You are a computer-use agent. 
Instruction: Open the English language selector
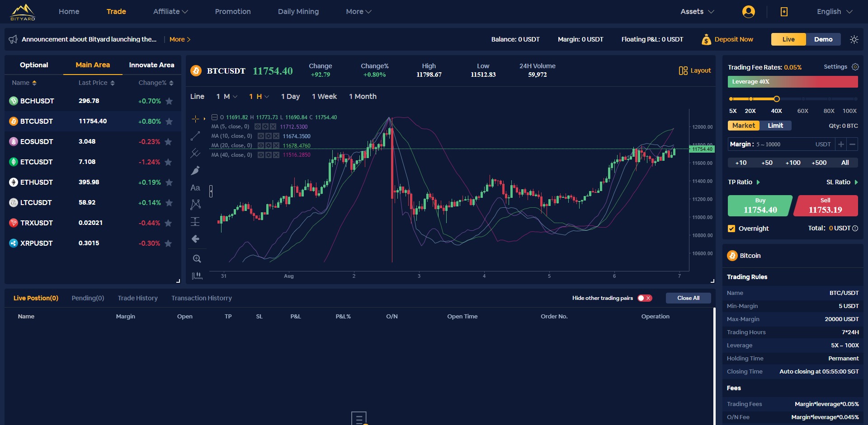(833, 11)
